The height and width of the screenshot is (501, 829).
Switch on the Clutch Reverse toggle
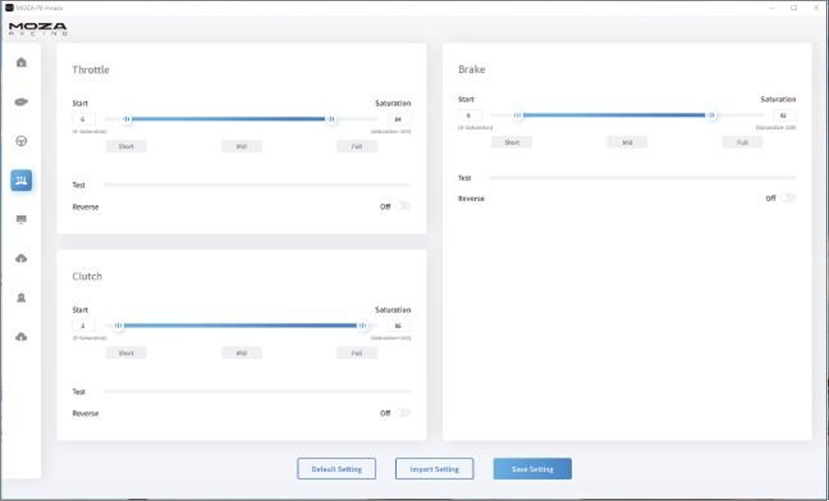tap(402, 413)
